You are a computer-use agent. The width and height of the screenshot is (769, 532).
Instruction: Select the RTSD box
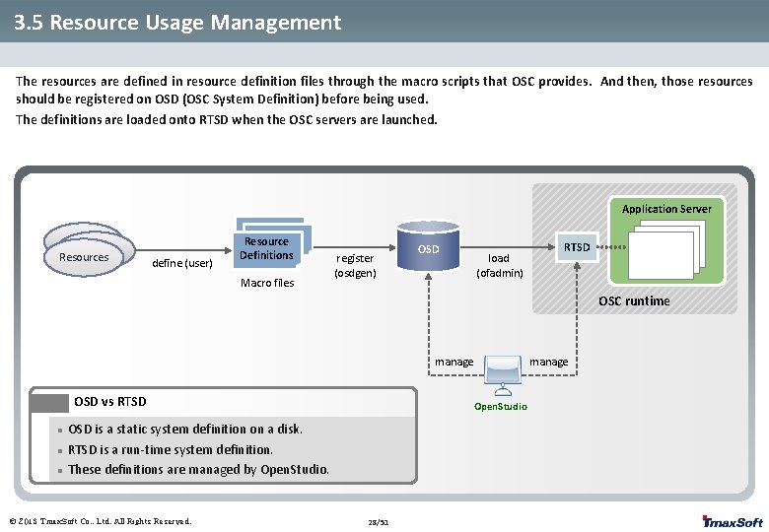(577, 247)
